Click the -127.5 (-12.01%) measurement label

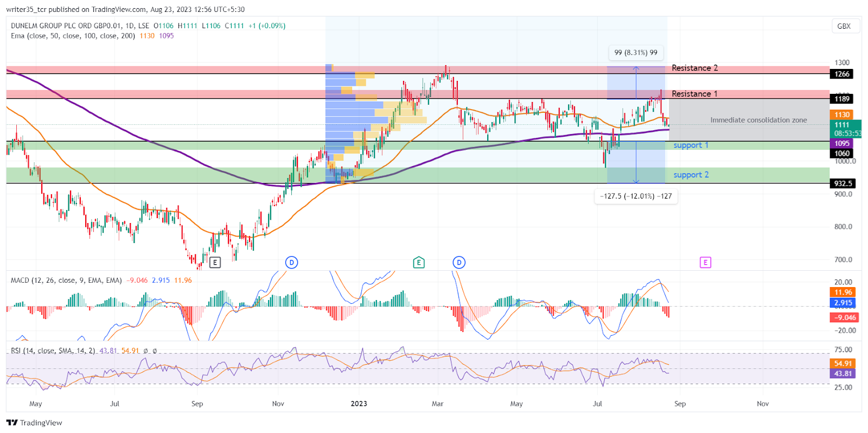coord(636,196)
